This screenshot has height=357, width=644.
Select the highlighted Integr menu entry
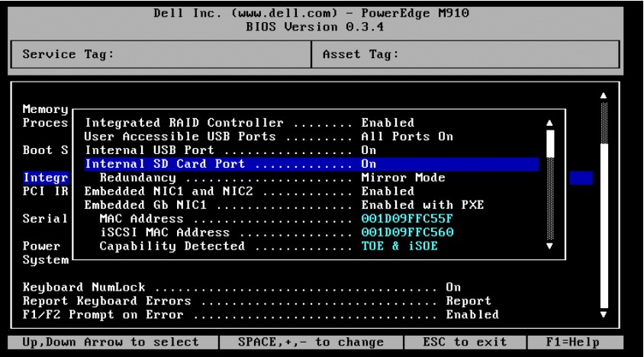point(46,178)
